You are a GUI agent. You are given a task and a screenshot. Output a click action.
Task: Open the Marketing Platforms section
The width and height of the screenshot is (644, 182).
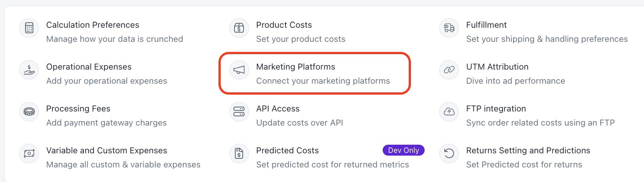296,67
